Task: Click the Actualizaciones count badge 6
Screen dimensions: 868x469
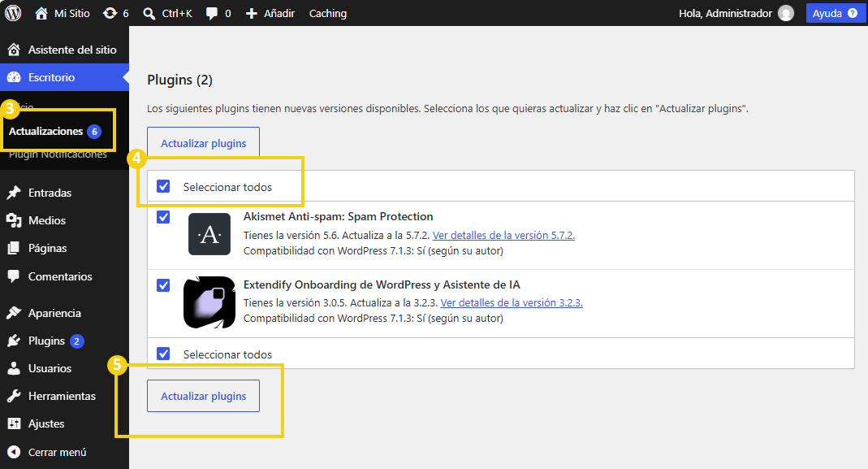Action: click(94, 132)
